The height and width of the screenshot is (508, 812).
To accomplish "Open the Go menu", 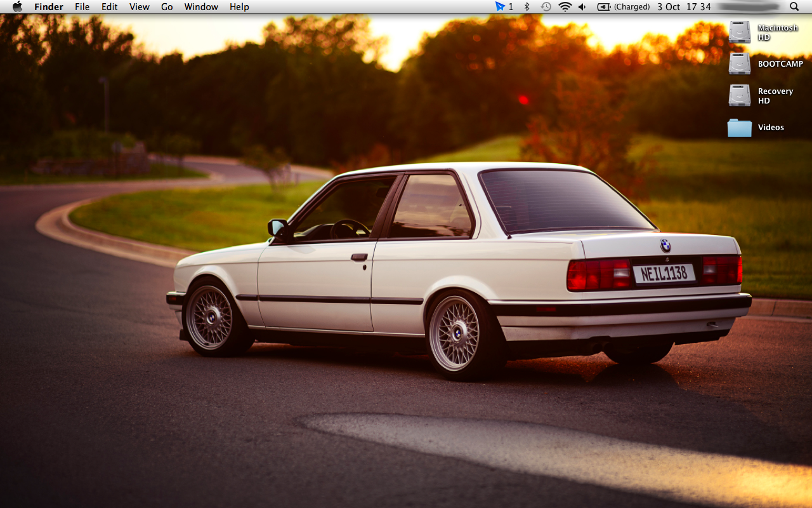I will [167, 7].
